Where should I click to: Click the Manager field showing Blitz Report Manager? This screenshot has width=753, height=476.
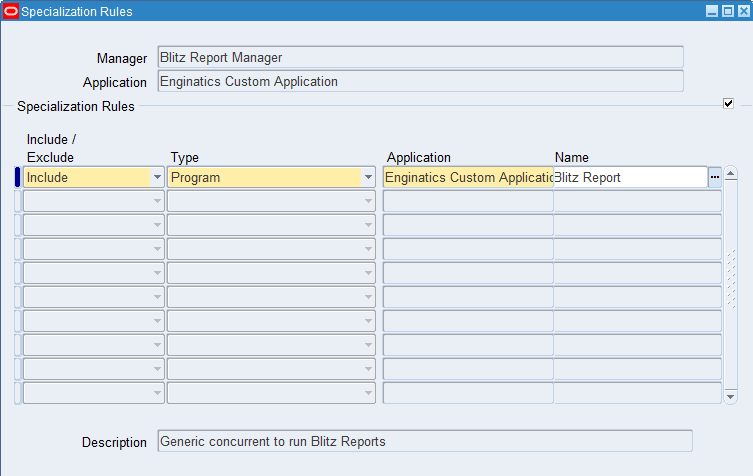point(420,57)
